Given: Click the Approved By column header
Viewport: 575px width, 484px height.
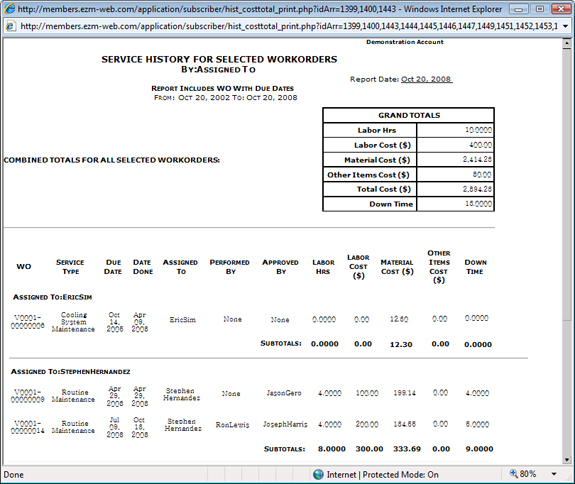Looking at the screenshot, I should 281,267.
